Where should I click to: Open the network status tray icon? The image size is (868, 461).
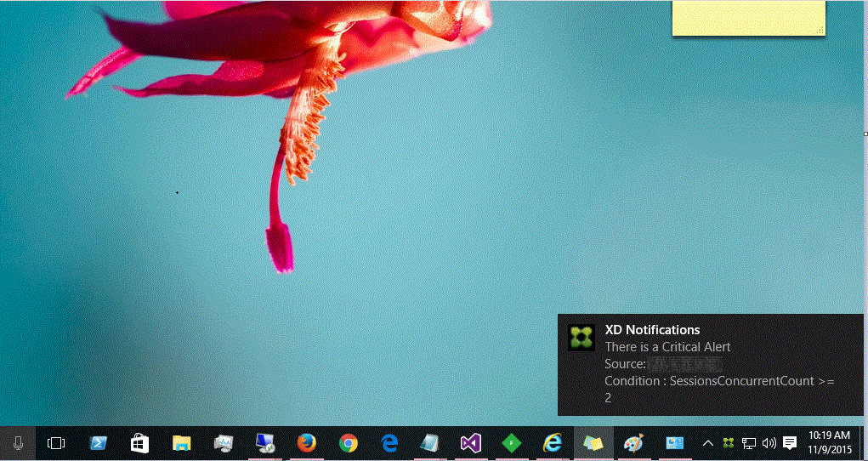click(749, 443)
